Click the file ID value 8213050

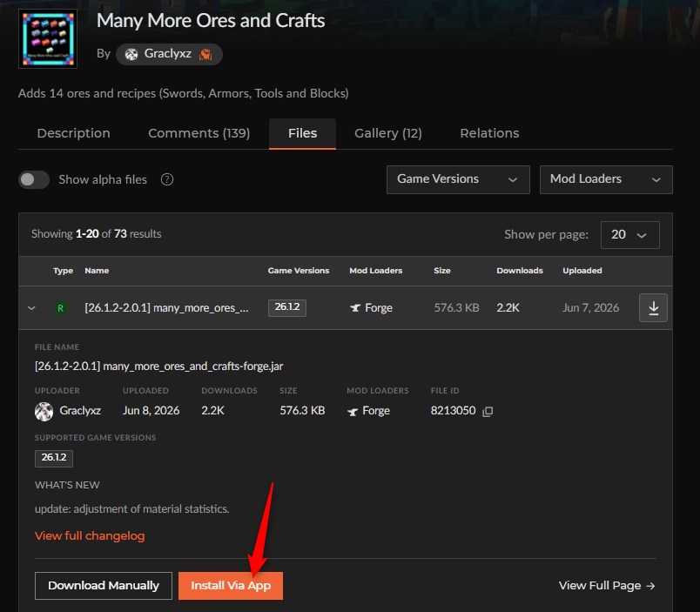point(453,411)
